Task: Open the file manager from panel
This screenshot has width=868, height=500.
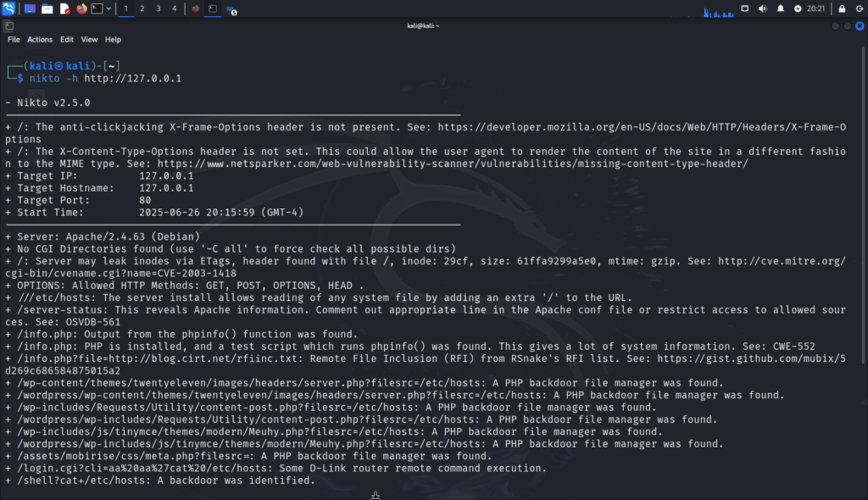Action: pos(47,8)
